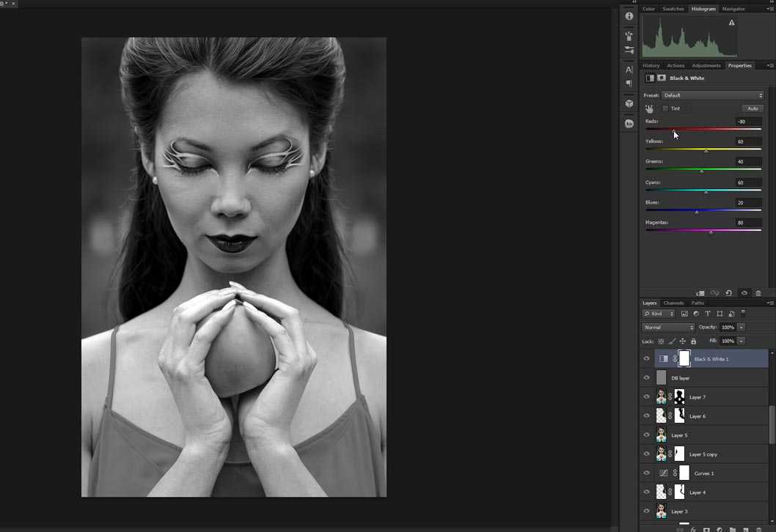This screenshot has width=776, height=532.
Task: Open the layer filter Kind dropdown
Action: pos(659,314)
